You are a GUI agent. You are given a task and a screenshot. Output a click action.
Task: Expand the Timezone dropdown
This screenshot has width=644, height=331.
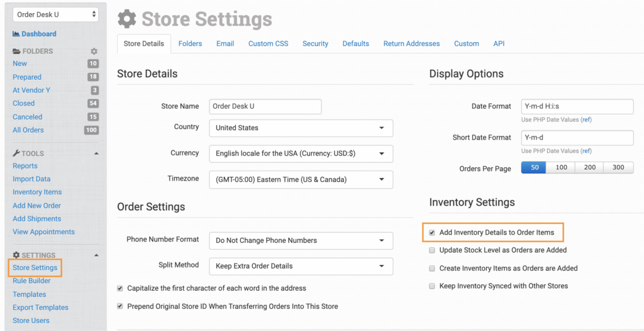[x=301, y=179]
